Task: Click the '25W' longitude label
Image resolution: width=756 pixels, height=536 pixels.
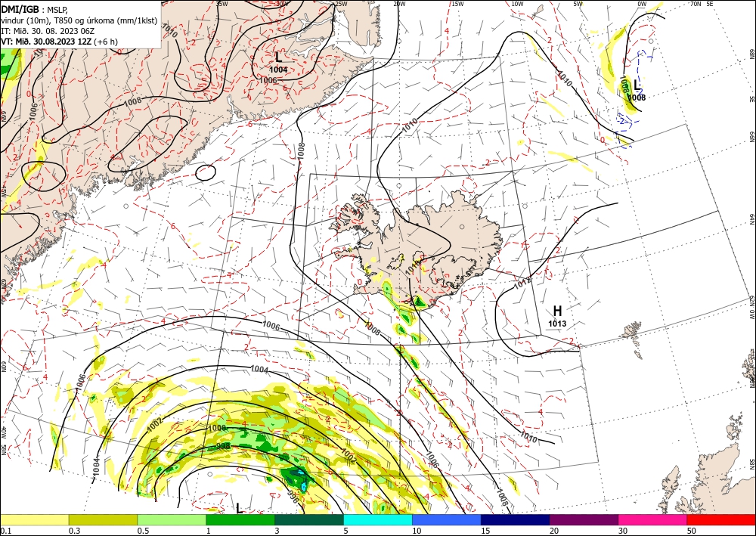Action: 341,4
